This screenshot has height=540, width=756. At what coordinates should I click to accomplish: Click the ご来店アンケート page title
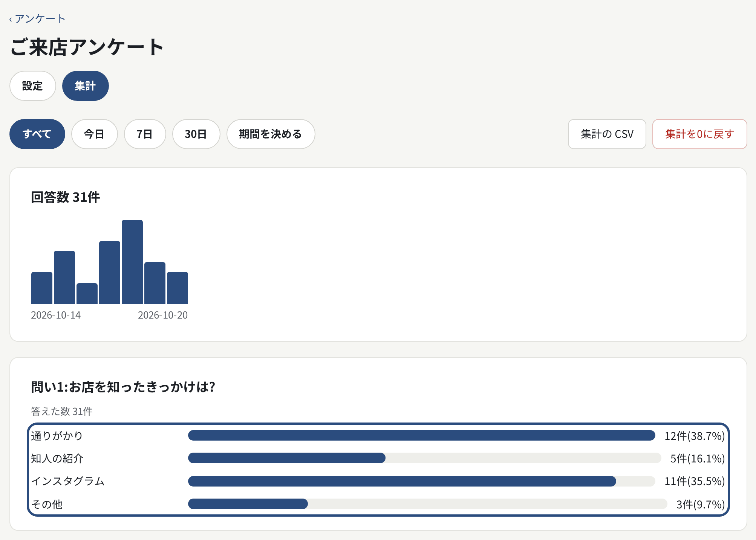87,47
